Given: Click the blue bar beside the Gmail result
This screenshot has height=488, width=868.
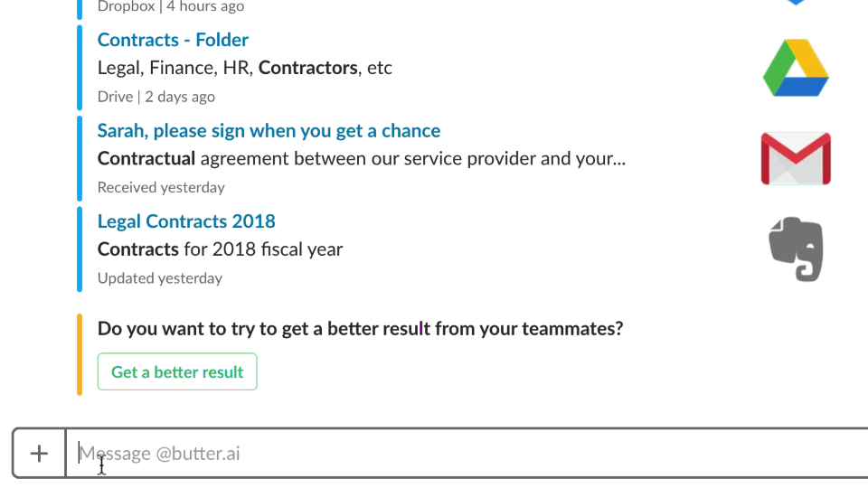Looking at the screenshot, I should [80, 158].
